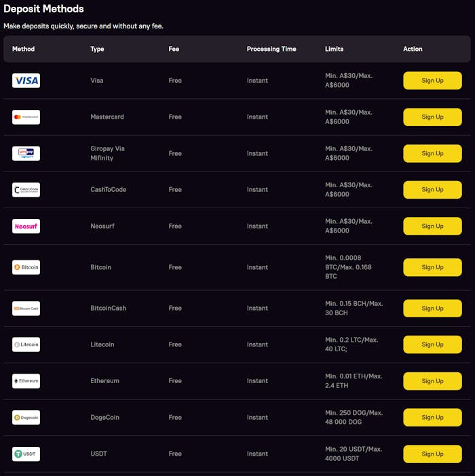
Task: Click the Bitcoin logo icon
Action: 26,267
